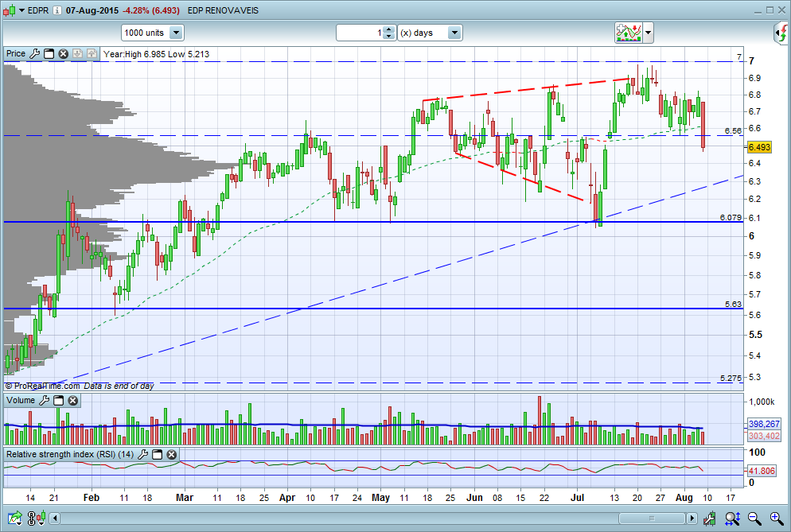Maximize the RSI panel window icon
This screenshot has width=791, height=532.
tap(157, 454)
